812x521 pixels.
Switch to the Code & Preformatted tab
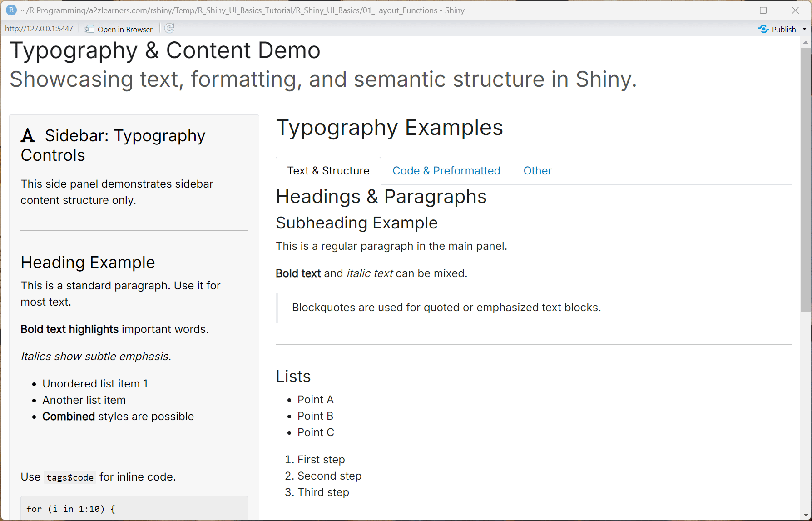click(446, 170)
